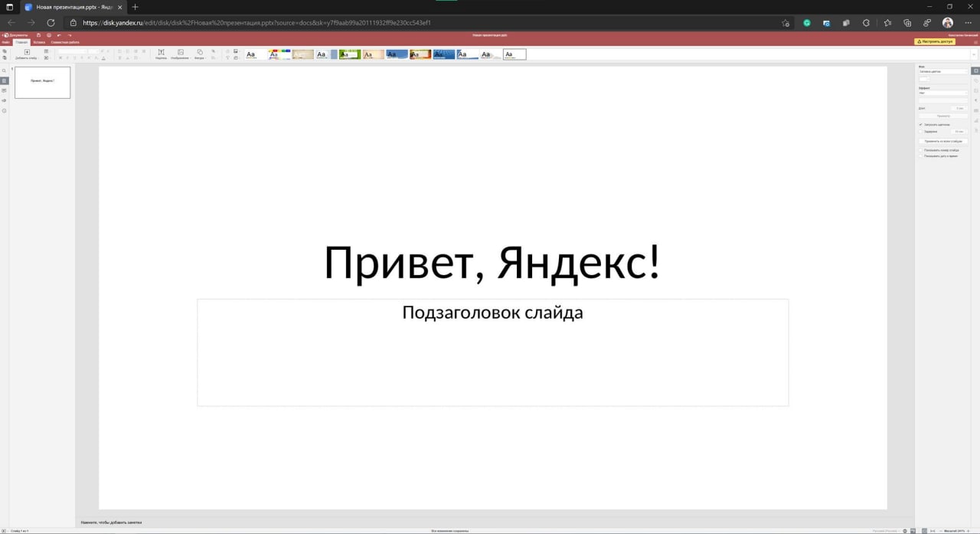The height and width of the screenshot is (534, 980).
Task: Click the notes area to add notes
Action: 112,523
